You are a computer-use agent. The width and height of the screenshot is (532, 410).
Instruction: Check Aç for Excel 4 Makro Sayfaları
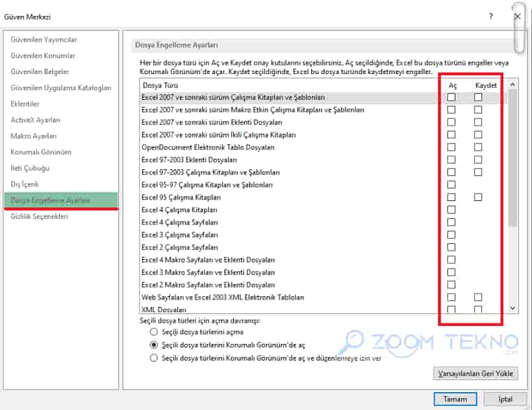point(451,260)
